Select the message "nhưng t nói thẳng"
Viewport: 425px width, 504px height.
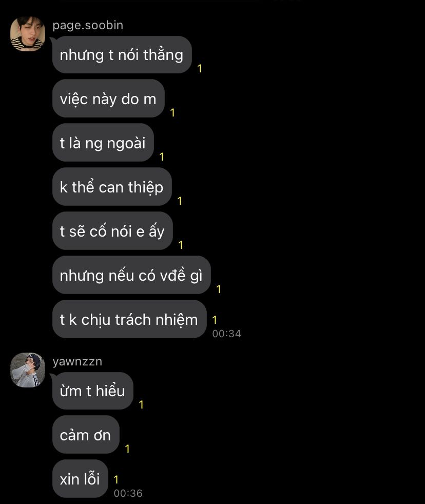click(x=122, y=54)
